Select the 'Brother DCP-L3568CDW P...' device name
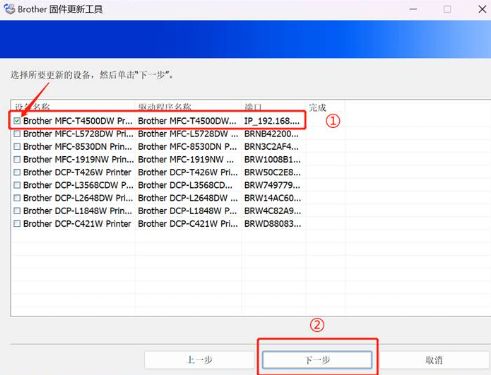Image resolution: width=491 pixels, height=375 pixels. click(x=78, y=185)
